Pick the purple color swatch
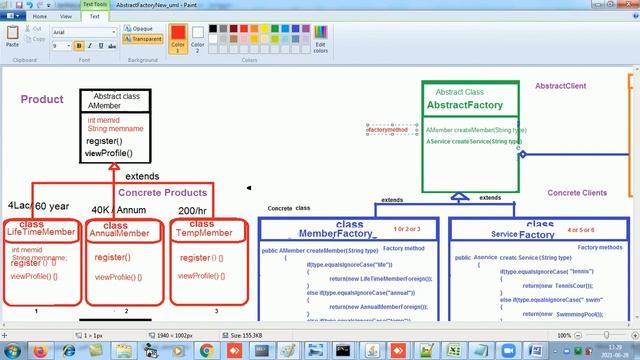 306,28
